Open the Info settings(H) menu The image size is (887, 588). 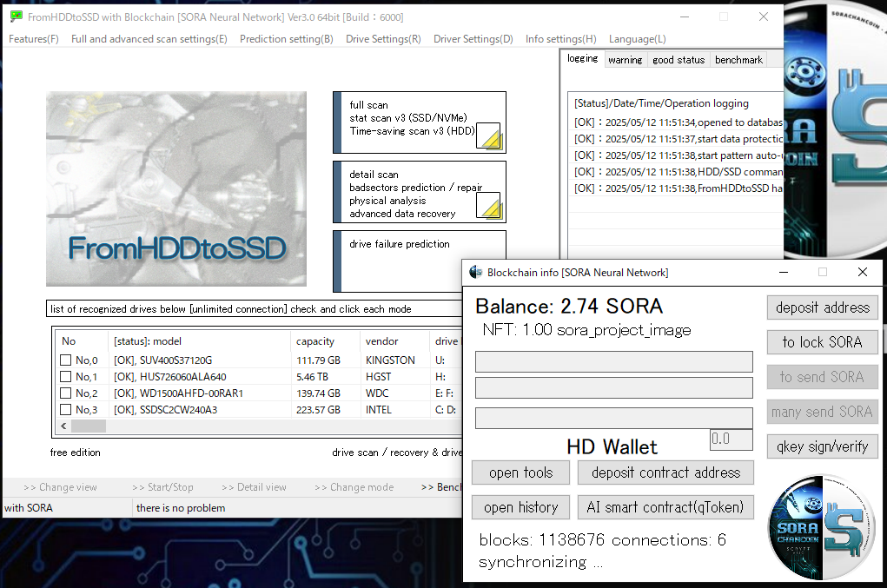(560, 39)
